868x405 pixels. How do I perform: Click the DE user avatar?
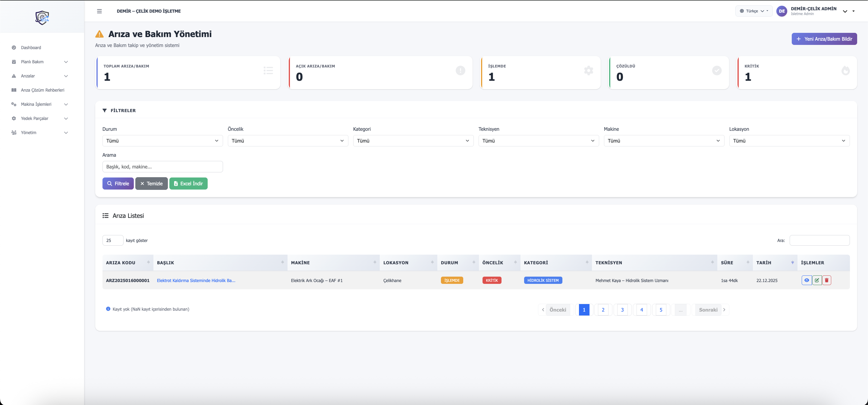pos(782,11)
